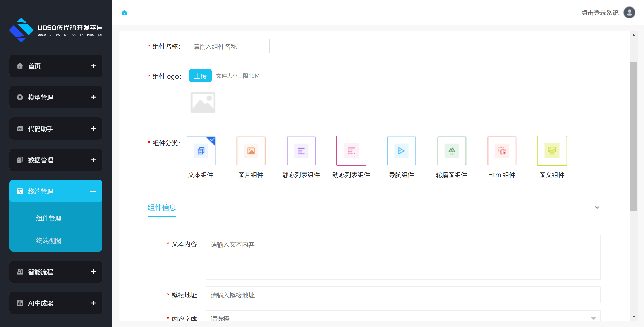The width and height of the screenshot is (644, 327).
Task: Open 组件管理 submenu item
Action: [x=49, y=218]
